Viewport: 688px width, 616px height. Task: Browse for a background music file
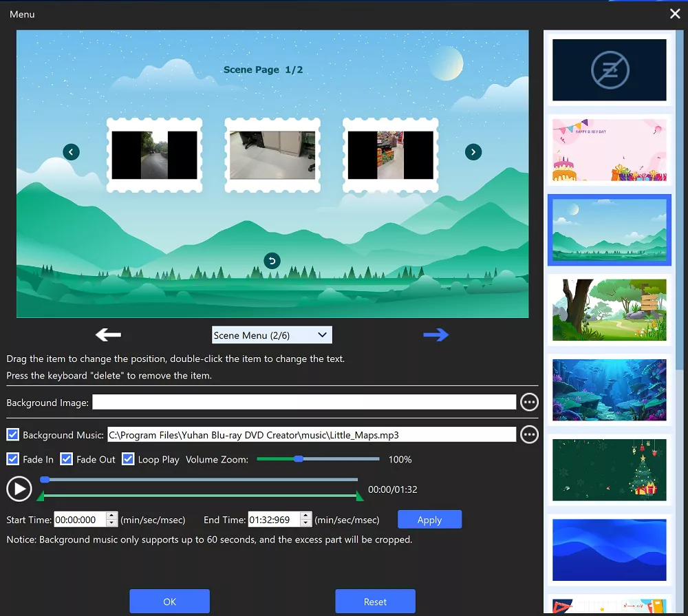(529, 435)
